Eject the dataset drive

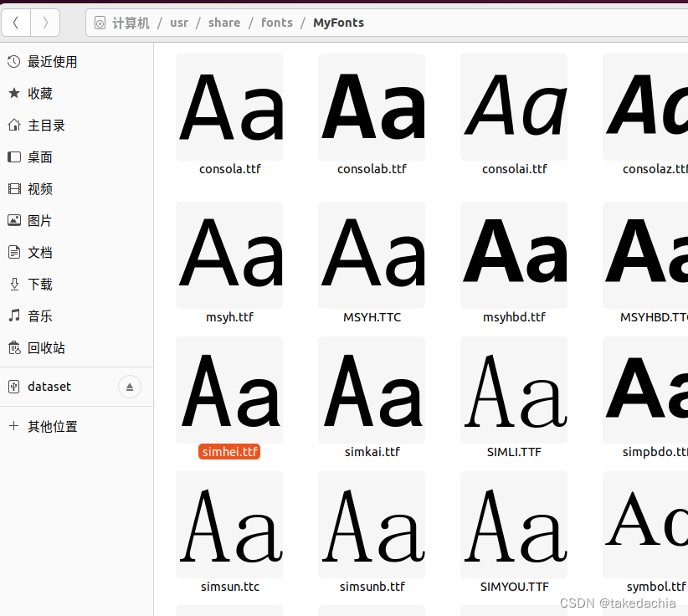pos(130,387)
